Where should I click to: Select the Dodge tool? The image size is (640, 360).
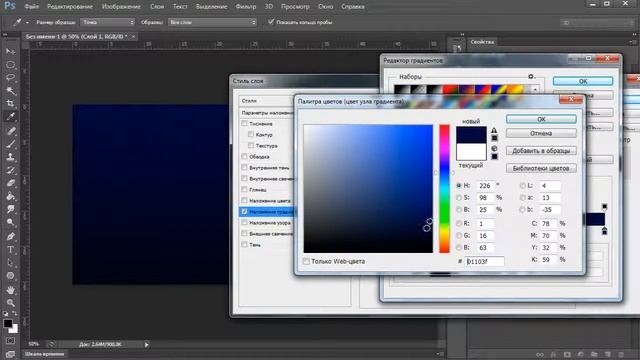coord(10,222)
